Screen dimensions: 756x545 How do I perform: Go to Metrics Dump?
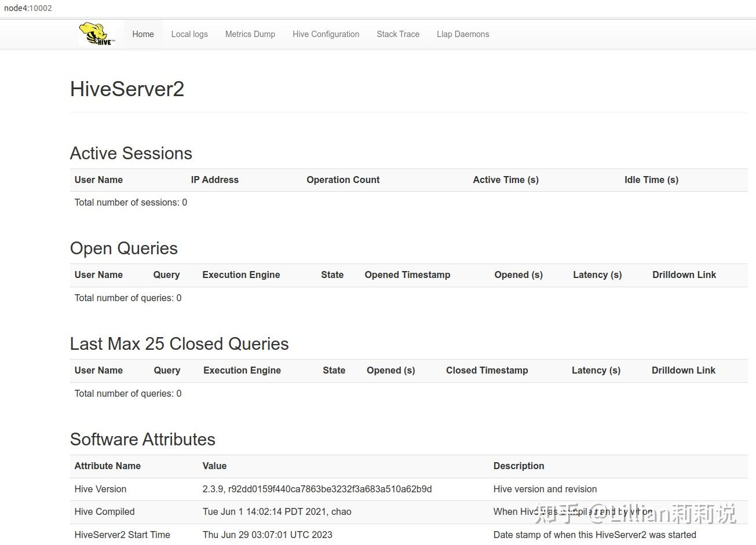[250, 34]
